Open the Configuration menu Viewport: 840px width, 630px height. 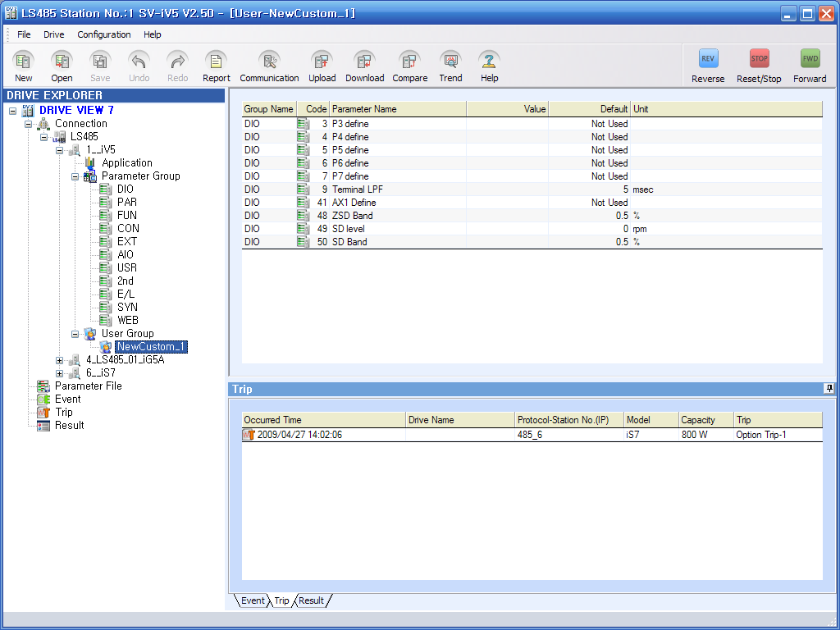point(104,34)
